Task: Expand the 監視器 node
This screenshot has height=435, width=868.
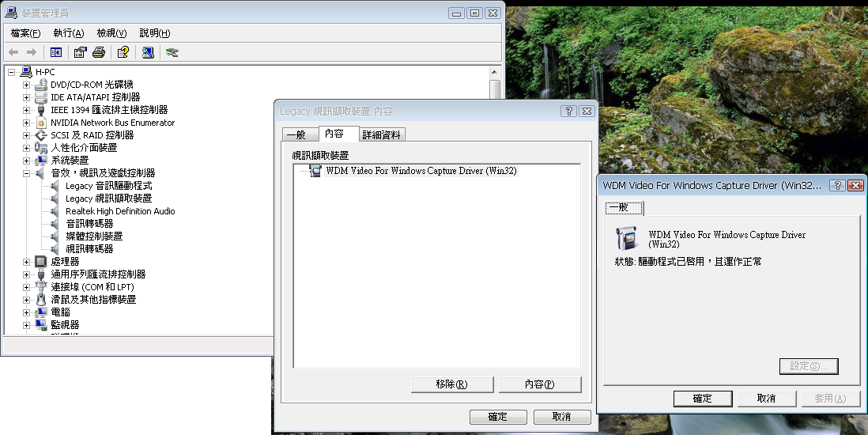Action: point(26,325)
